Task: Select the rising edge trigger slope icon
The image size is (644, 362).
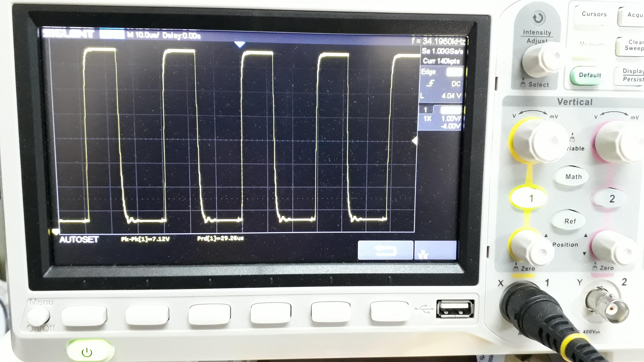Action: 430,83
